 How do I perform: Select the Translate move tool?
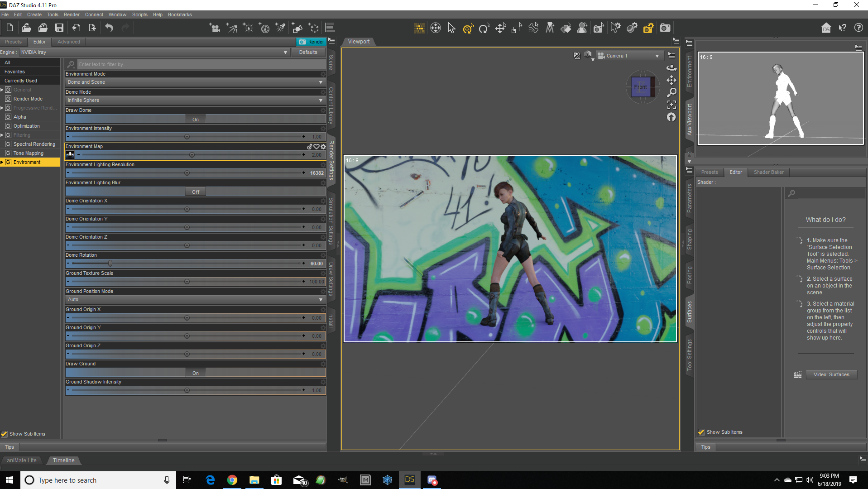pos(500,28)
